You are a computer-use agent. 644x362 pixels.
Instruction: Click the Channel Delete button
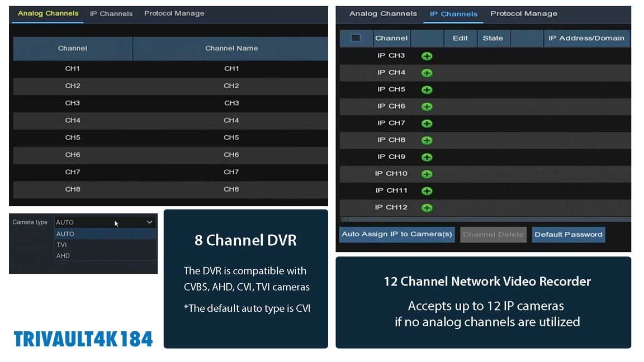493,235
